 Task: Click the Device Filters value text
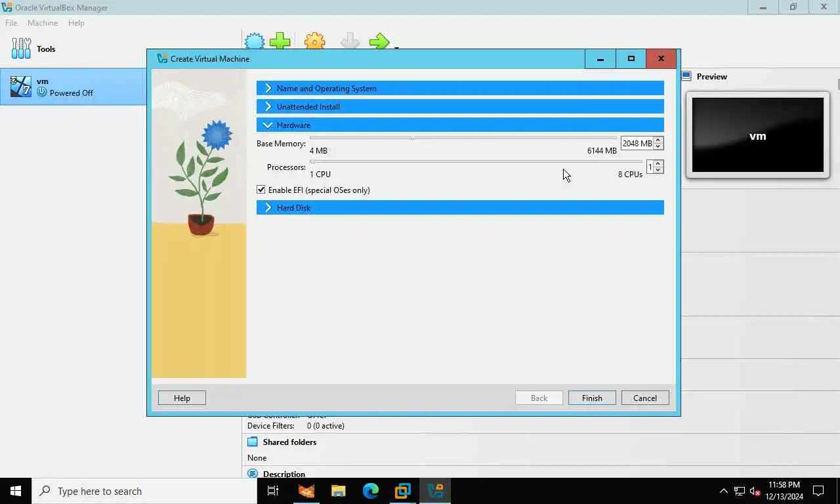pos(325,426)
